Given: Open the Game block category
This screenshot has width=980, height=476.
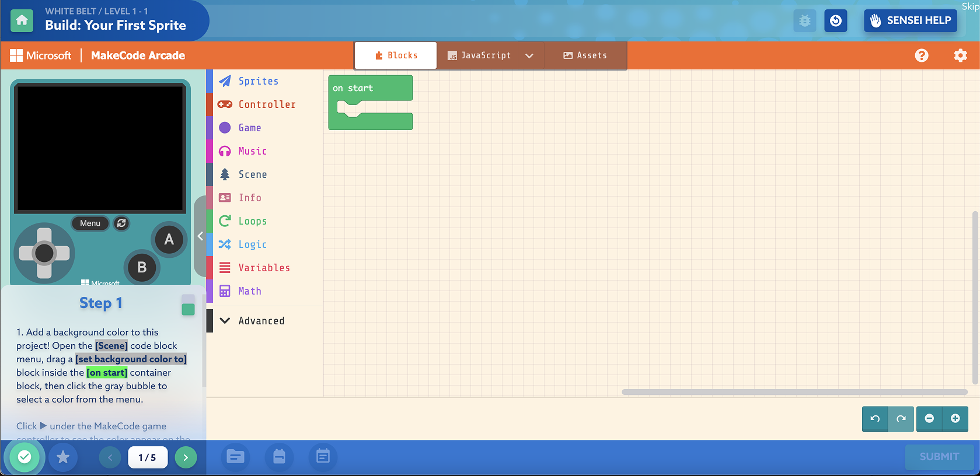Looking at the screenshot, I should [265, 128].
